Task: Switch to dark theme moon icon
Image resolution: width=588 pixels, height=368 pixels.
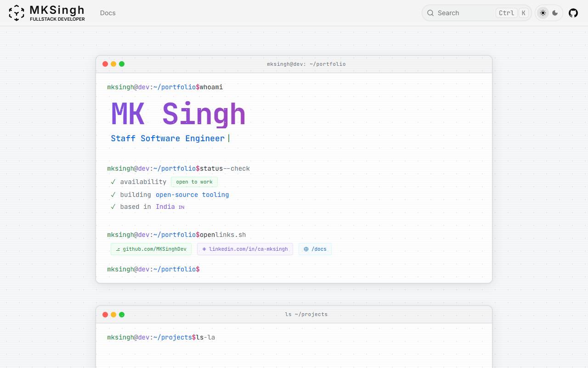Action: 555,13
